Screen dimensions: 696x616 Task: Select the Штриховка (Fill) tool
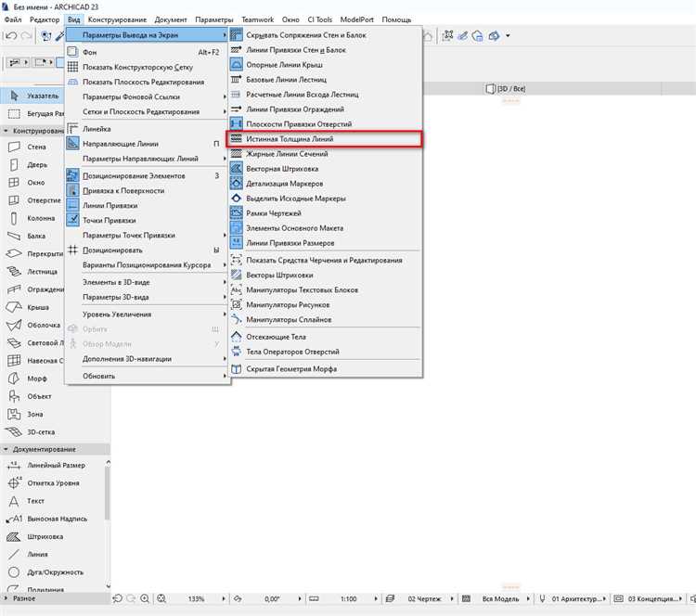tap(53, 536)
